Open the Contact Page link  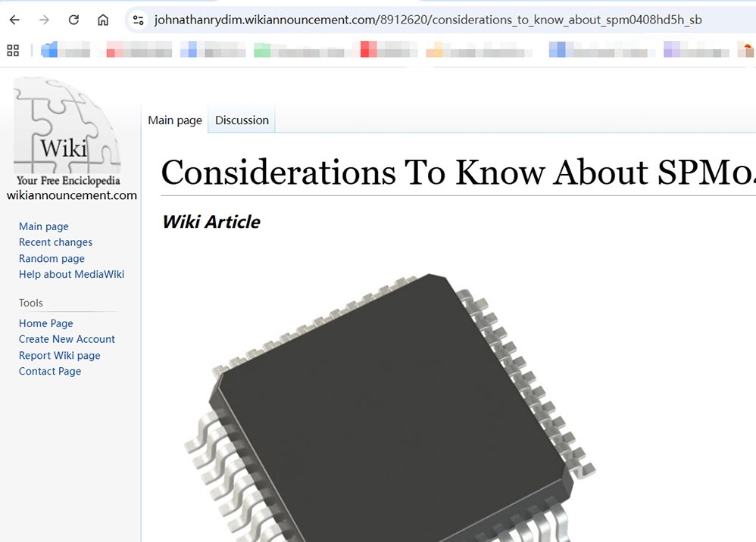(x=50, y=371)
